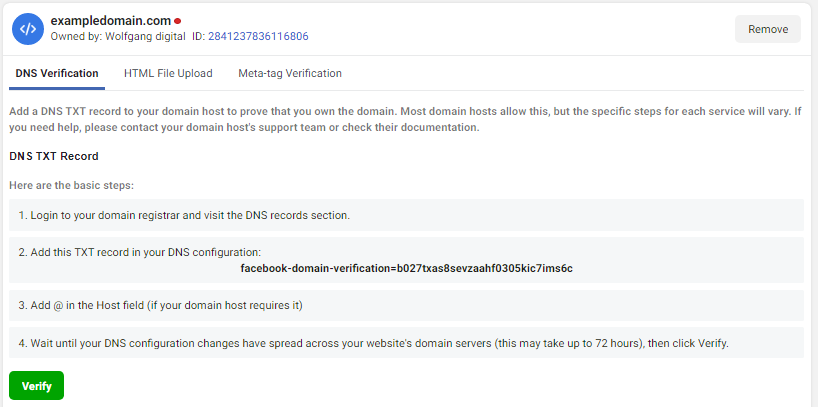Switch to the HTML File Upload tab
The width and height of the screenshot is (818, 407).
[168, 73]
